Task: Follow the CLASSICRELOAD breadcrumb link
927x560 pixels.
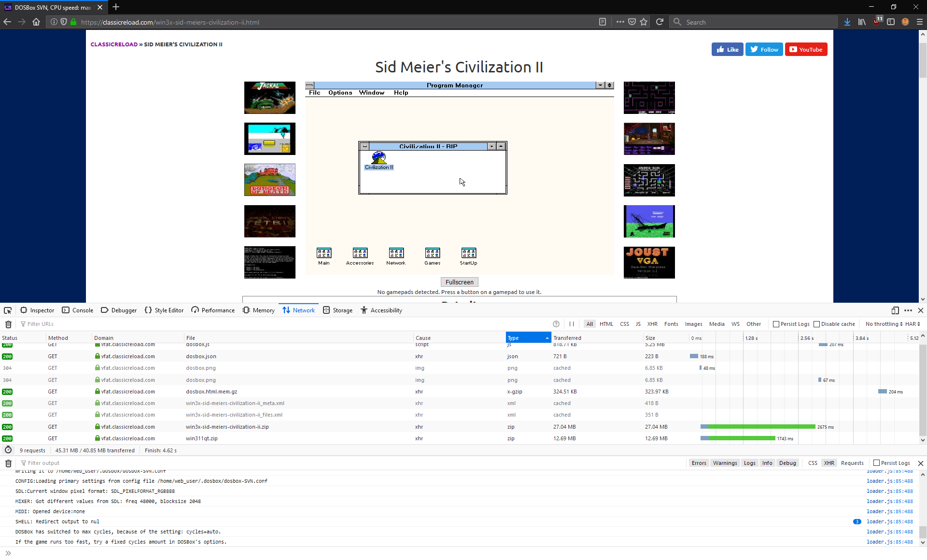Action: pos(114,44)
